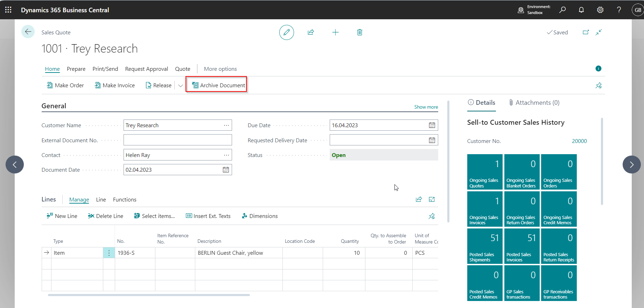Open row options for the Item line

coord(109,253)
